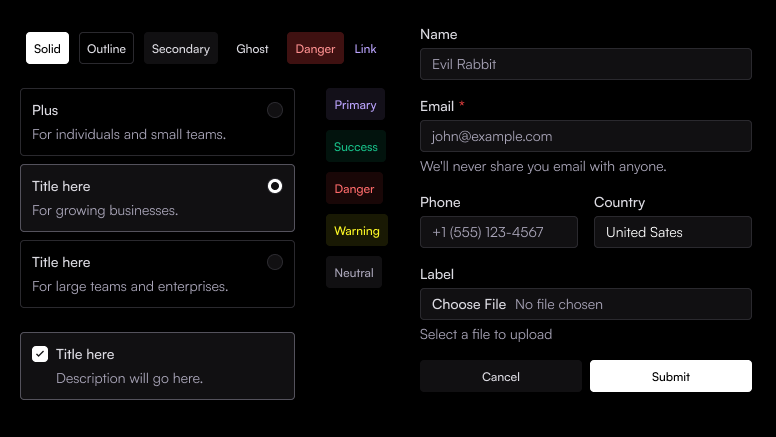Focus the Email input field
776x437 pixels.
(586, 136)
